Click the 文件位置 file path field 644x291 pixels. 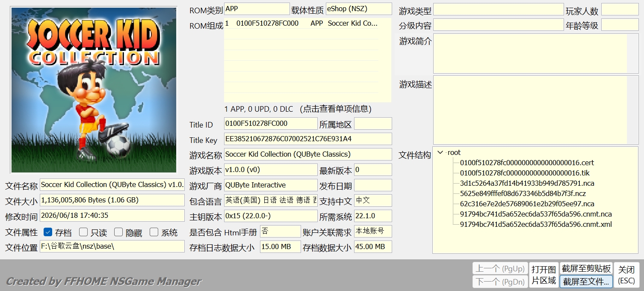pos(112,246)
